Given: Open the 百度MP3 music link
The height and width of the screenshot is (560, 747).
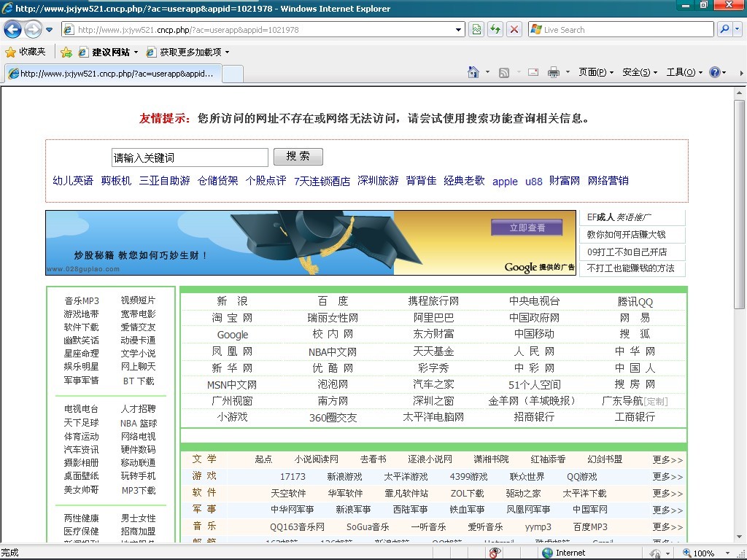Looking at the screenshot, I should [x=590, y=527].
